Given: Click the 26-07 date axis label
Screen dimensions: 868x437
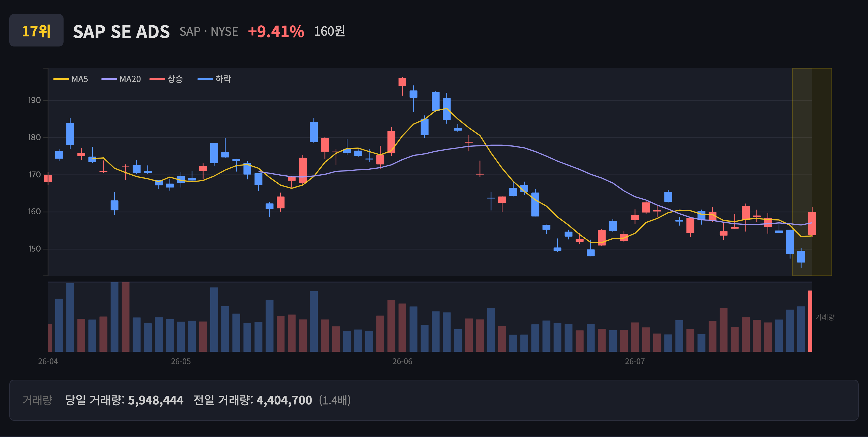Looking at the screenshot, I should pyautogui.click(x=635, y=362).
